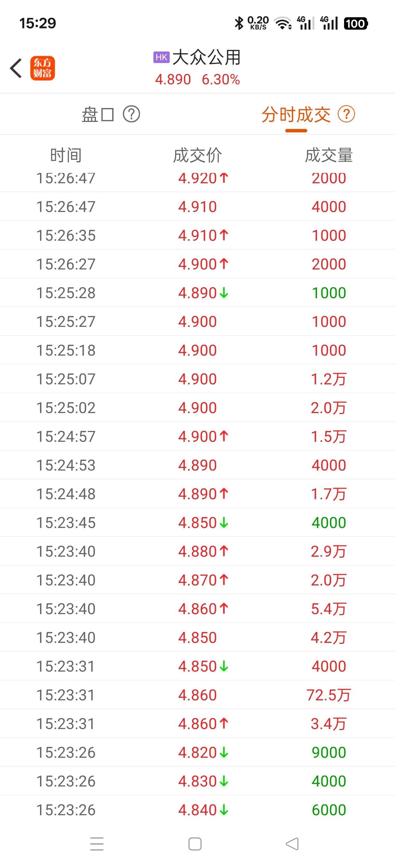Tap the 成交价 column header

[x=198, y=155]
